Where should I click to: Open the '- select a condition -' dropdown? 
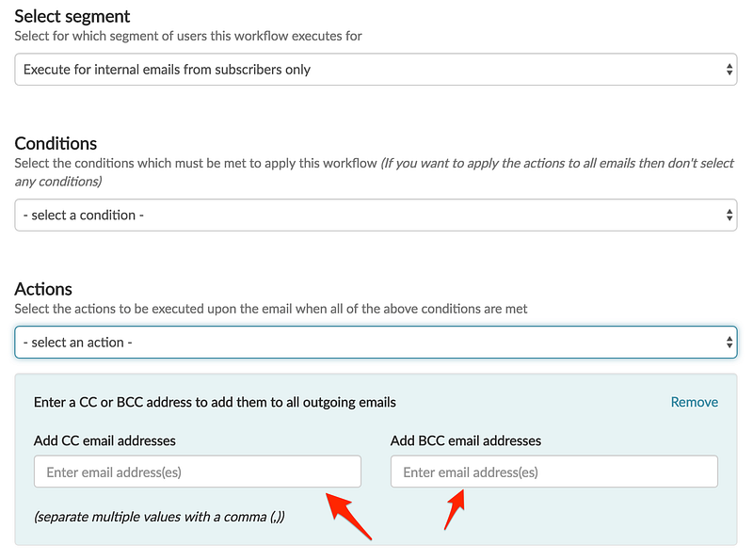[376, 216]
